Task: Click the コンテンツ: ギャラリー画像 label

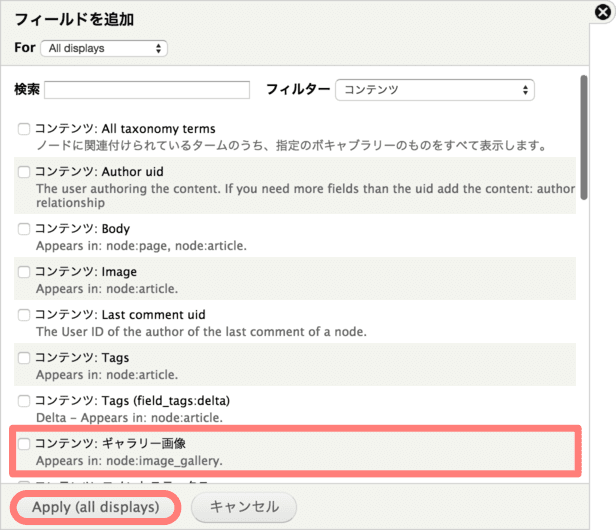Action: (x=111, y=444)
